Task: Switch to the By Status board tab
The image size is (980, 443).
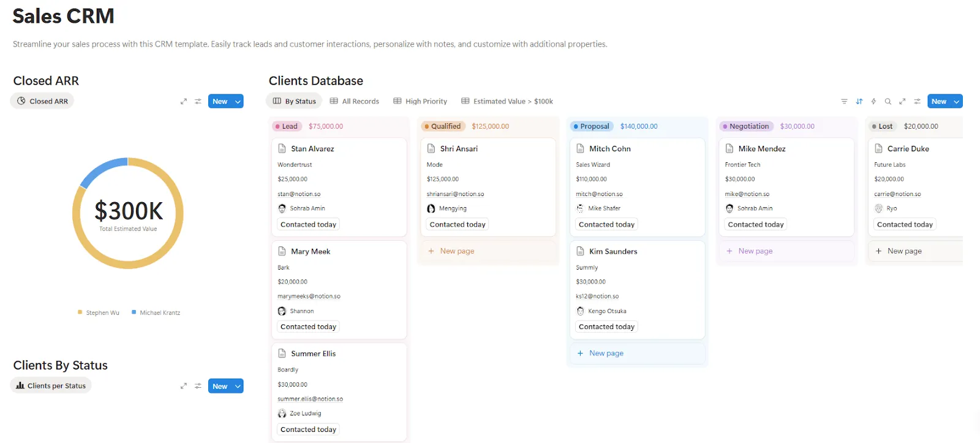Action: pos(295,101)
